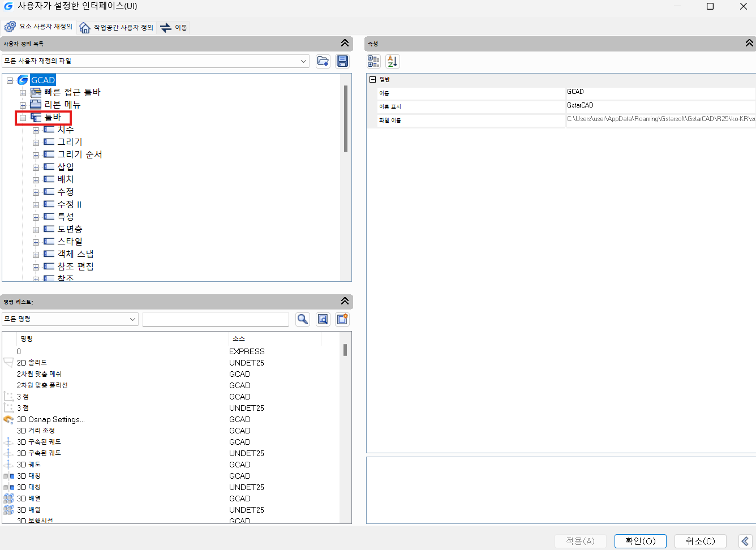Select the 그리기 순서 tree item
756x550 pixels.
(x=80, y=154)
